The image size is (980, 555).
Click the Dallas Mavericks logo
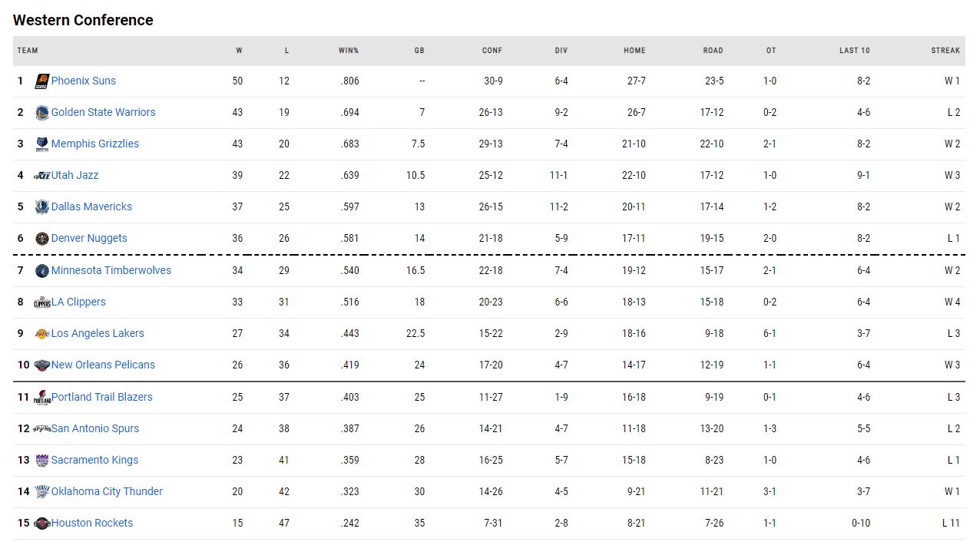click(41, 206)
